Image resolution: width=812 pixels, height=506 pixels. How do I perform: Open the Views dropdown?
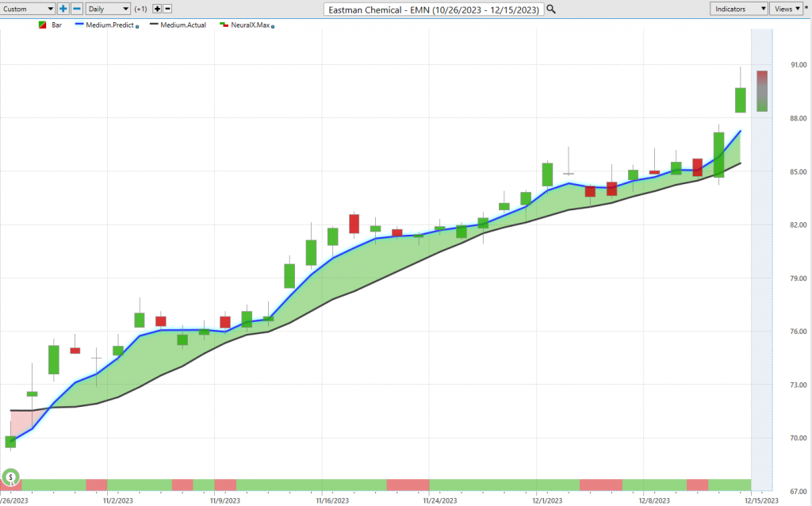pos(786,9)
